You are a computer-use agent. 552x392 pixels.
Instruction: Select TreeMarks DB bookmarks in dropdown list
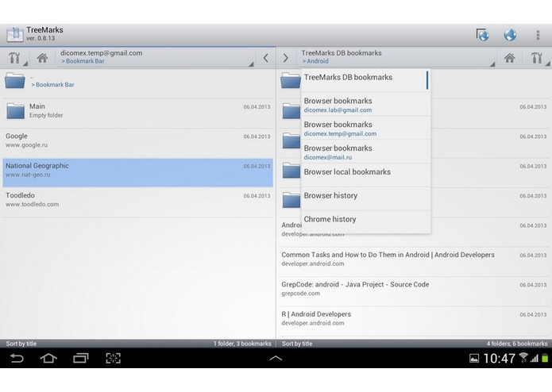366,80
